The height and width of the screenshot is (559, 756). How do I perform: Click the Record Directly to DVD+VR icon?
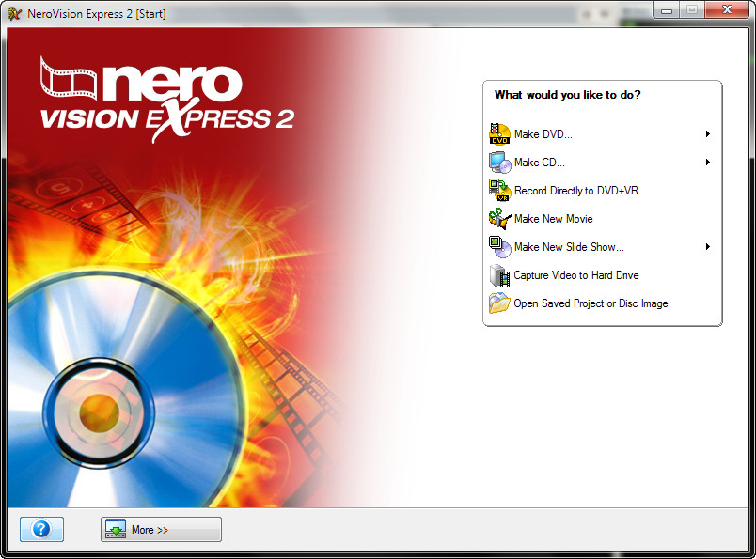click(499, 191)
